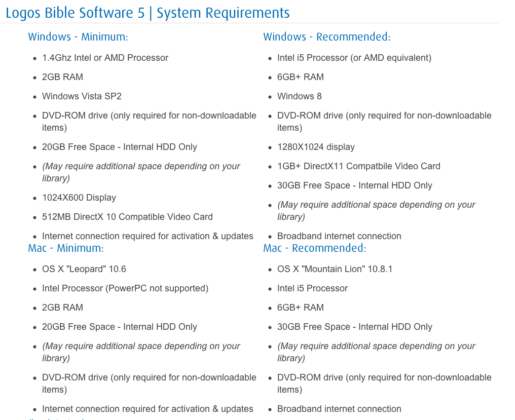Select the Broadband internet connection entry under Mac Recommended

pyautogui.click(x=339, y=409)
